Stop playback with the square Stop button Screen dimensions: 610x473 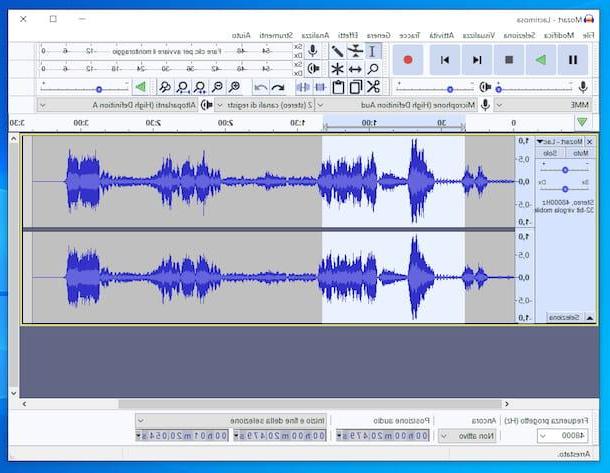tap(509, 60)
